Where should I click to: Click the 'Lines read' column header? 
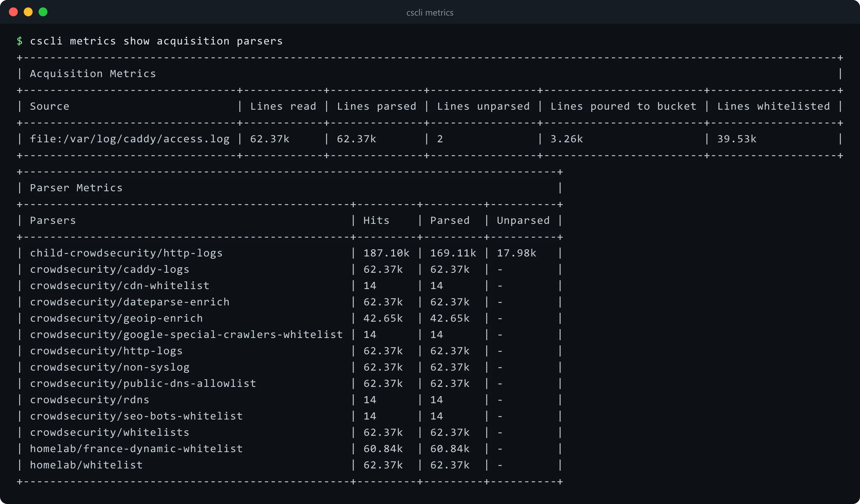pos(283,106)
